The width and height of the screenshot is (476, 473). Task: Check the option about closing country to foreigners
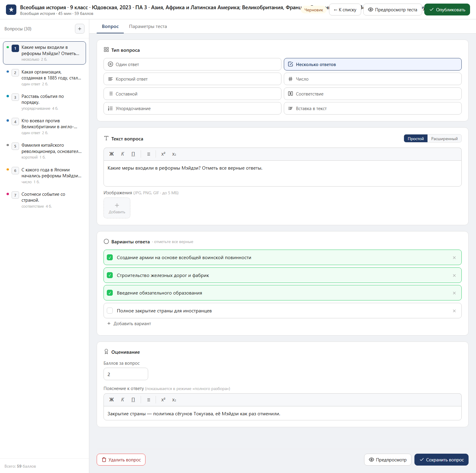pos(110,311)
